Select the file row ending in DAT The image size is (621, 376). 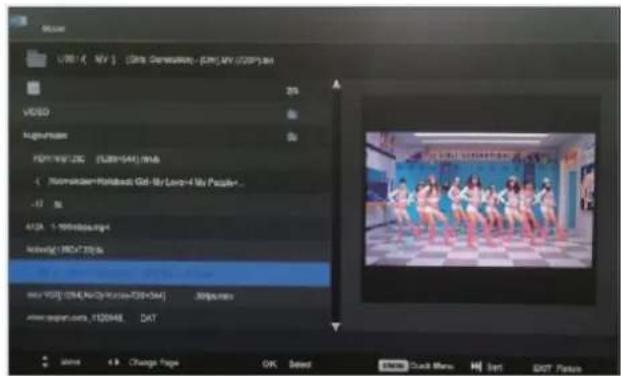click(x=170, y=318)
